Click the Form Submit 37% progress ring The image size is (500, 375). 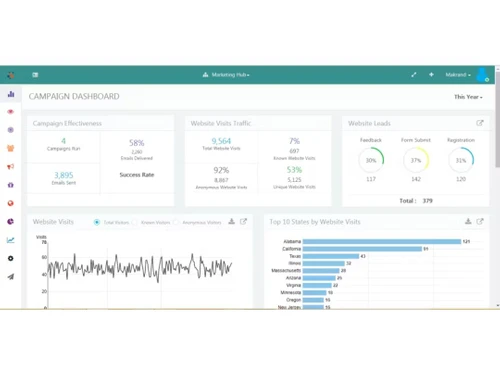416,160
